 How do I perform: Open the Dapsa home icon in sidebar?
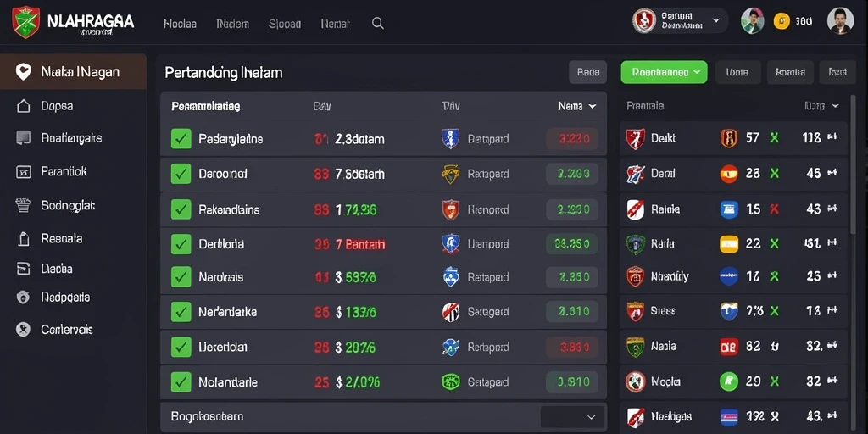[23, 106]
